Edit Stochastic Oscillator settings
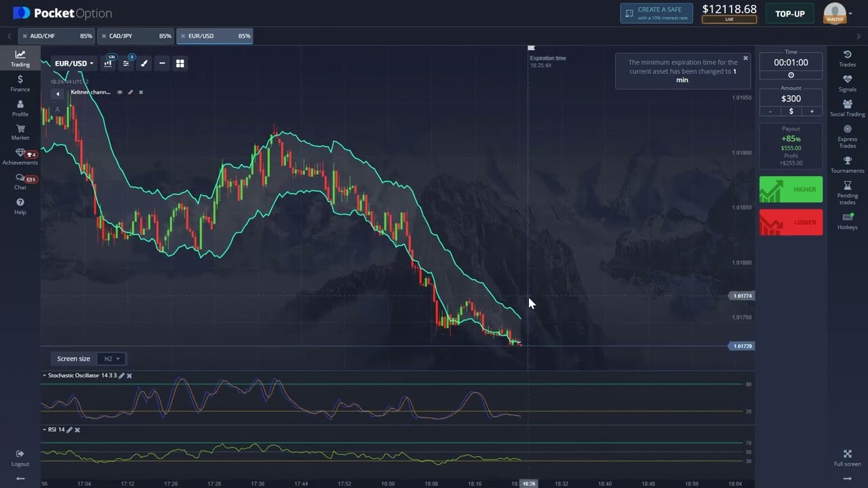Image resolution: width=868 pixels, height=488 pixels. 121,375
